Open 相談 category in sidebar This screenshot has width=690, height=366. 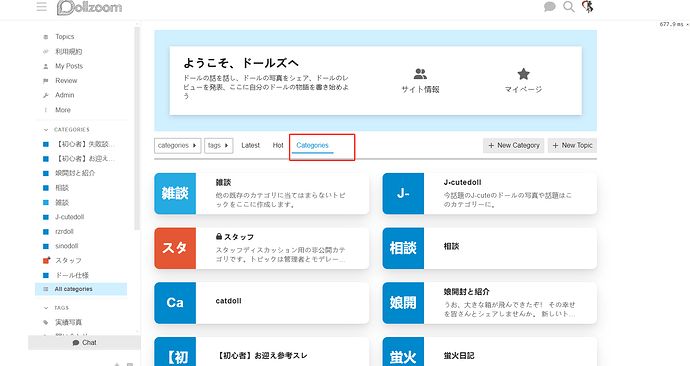pyautogui.click(x=62, y=188)
